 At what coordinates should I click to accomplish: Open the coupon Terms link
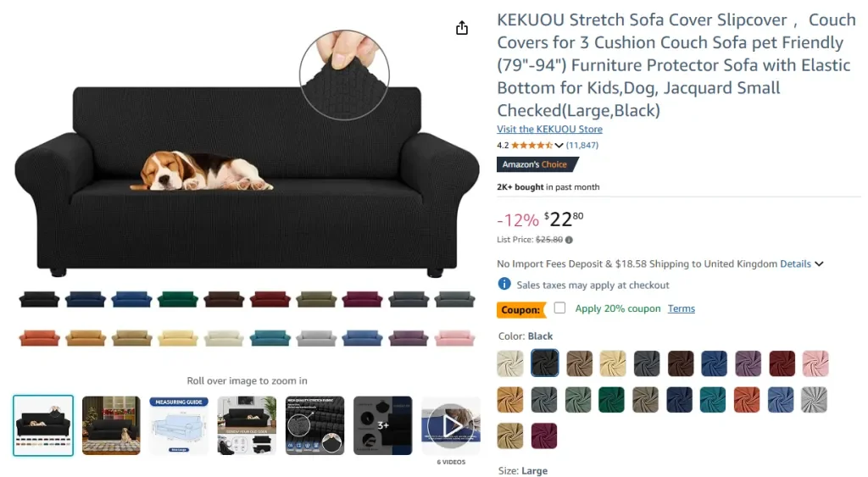click(681, 308)
